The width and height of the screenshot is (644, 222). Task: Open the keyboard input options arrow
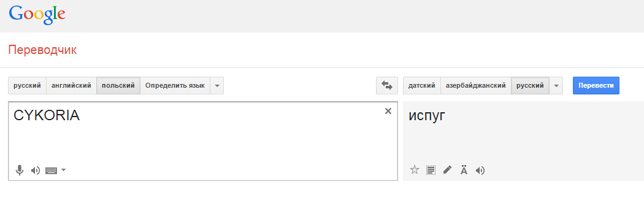coord(63,170)
